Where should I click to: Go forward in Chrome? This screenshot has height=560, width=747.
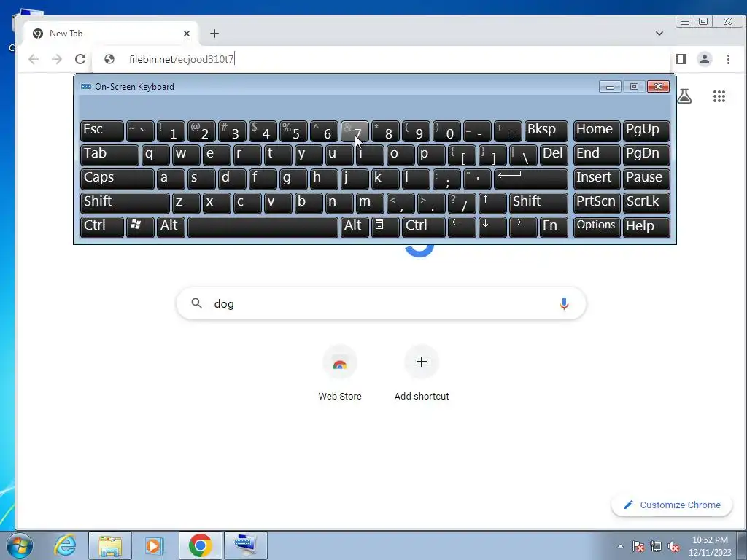pyautogui.click(x=57, y=59)
